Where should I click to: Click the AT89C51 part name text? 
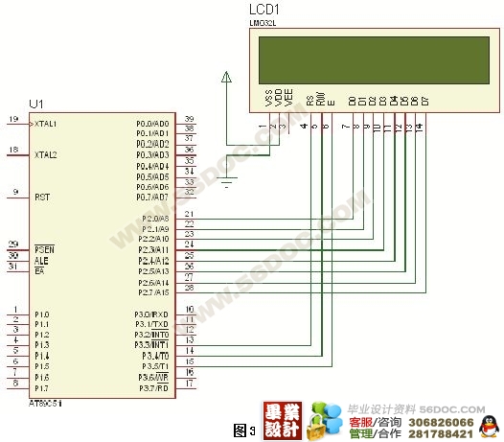[x=45, y=404]
